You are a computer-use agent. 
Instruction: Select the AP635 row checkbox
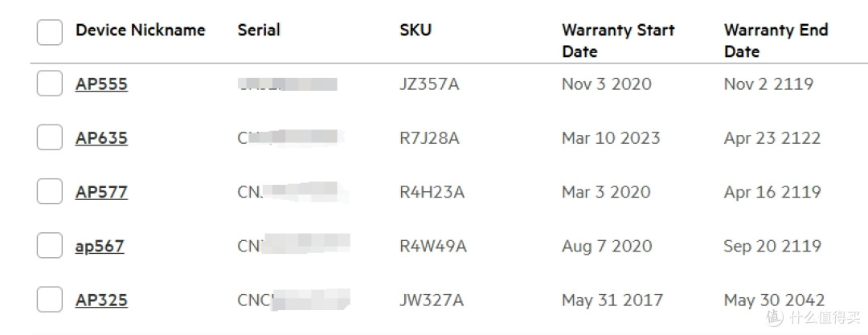coord(50,138)
